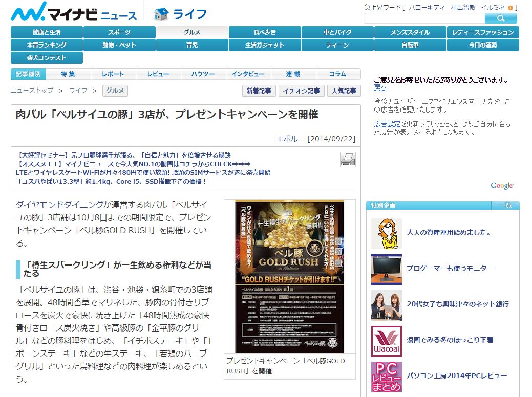The image size is (532, 397).
Task: Click the cartoon woman thumbnail
Action: (x=387, y=234)
